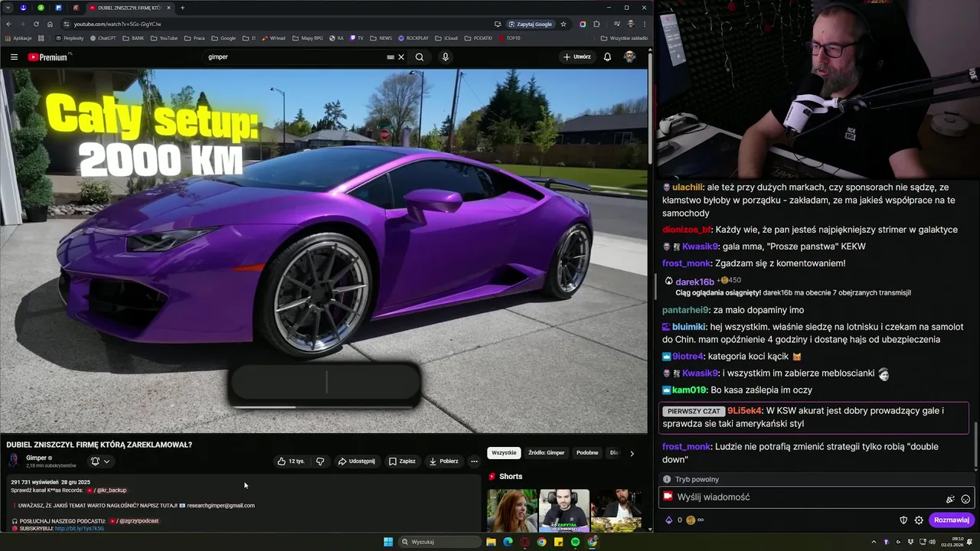980x551 pixels.
Task: Open chat settings gear icon
Action: [919, 520]
